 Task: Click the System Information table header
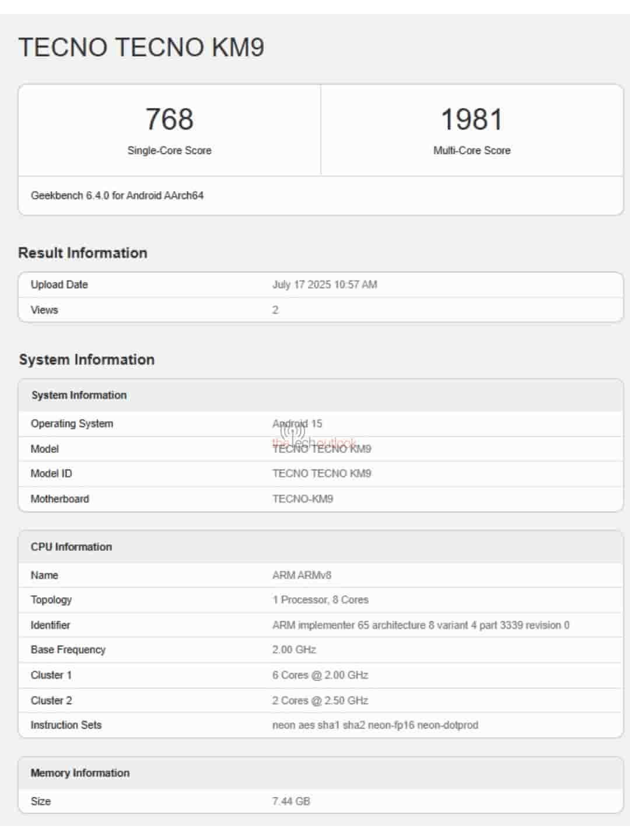(79, 395)
